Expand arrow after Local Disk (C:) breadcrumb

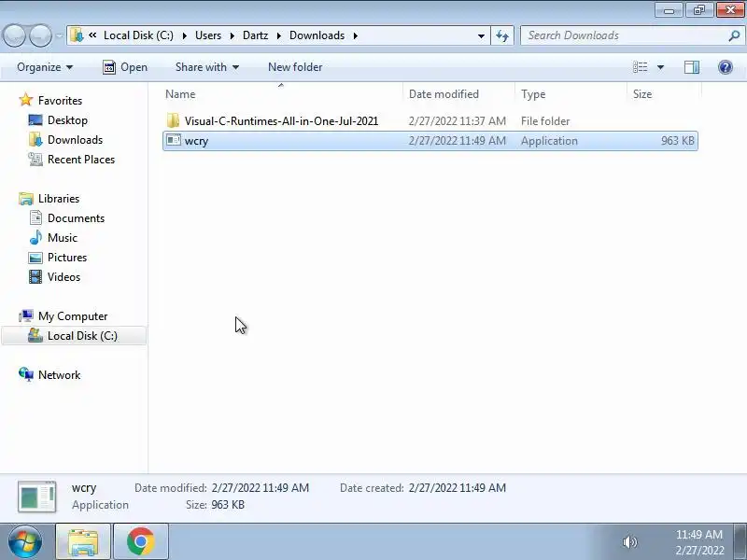[x=184, y=35]
